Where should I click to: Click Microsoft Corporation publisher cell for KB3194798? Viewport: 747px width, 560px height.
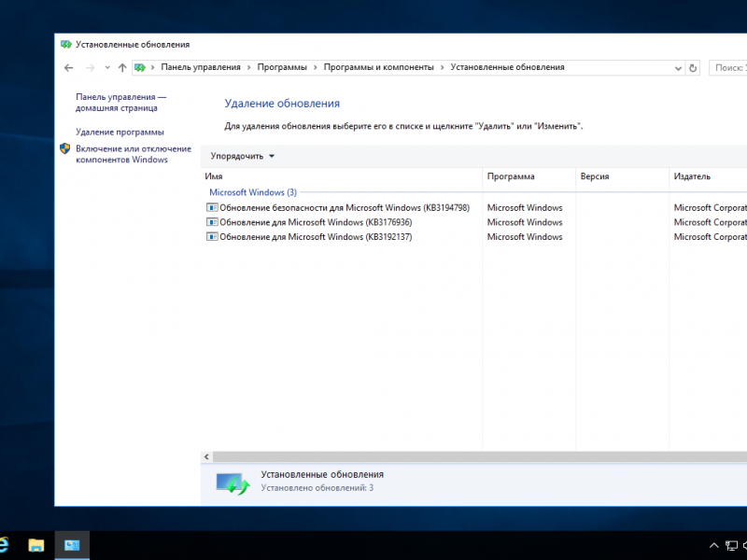pos(710,207)
